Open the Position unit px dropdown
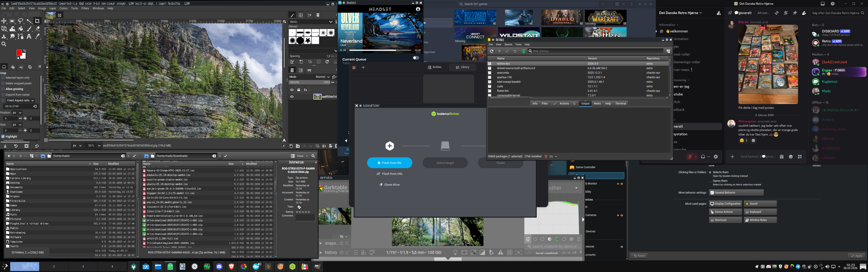Screen dimensions: 868x272 [x=17, y=113]
